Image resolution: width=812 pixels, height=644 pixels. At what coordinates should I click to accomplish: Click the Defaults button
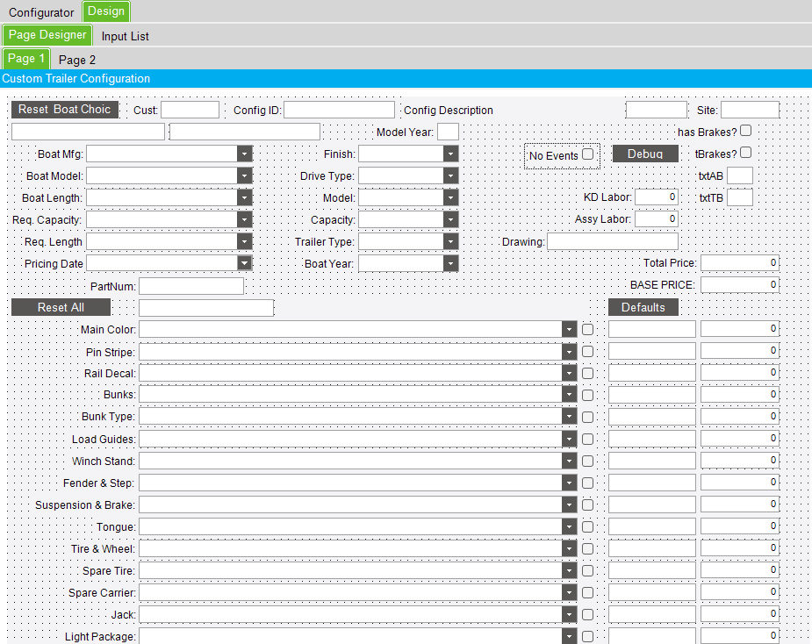pyautogui.click(x=643, y=307)
